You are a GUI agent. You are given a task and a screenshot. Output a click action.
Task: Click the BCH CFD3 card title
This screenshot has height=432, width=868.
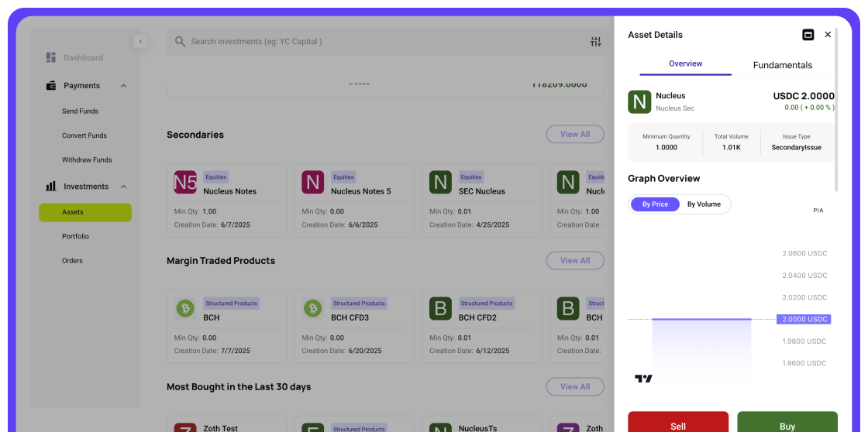(x=350, y=318)
